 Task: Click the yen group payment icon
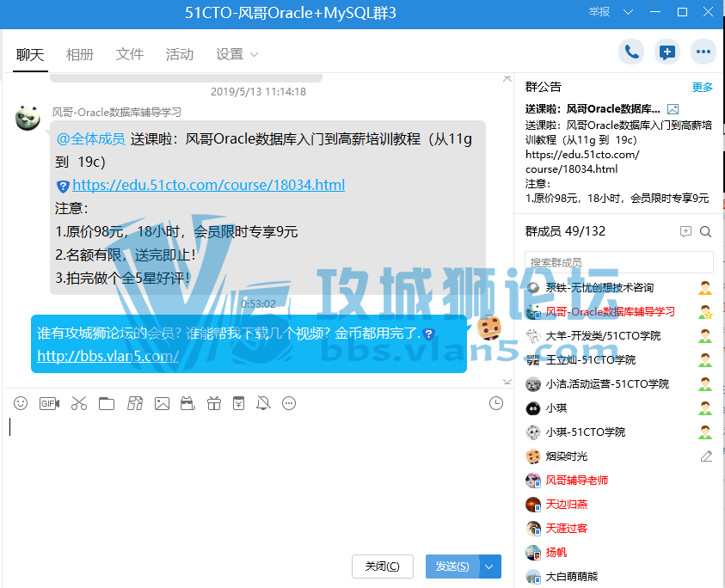click(238, 403)
